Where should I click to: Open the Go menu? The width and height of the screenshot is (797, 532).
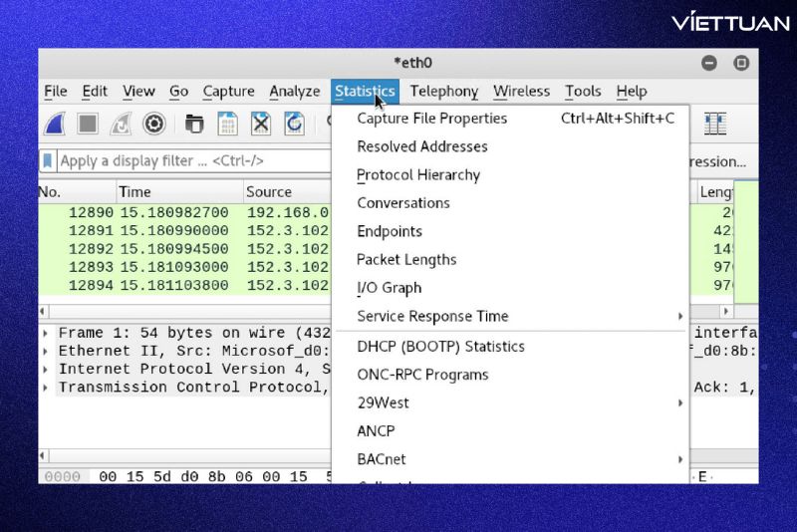(x=178, y=91)
